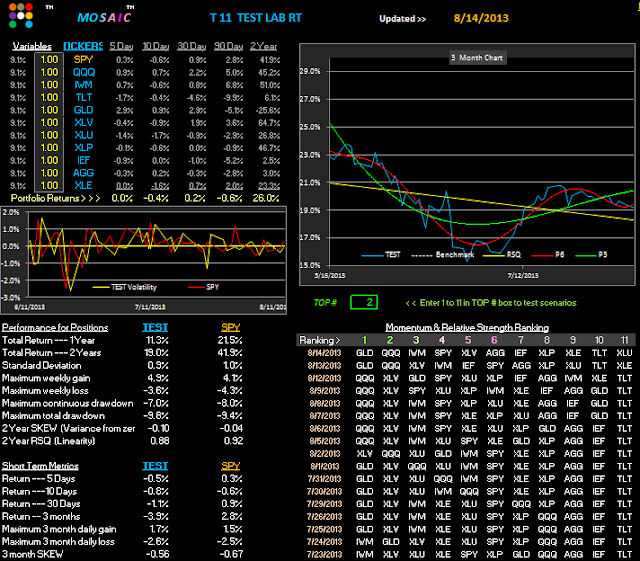
Task: Click the Momentum & Relative Strength Ranking title
Action: (x=467, y=327)
